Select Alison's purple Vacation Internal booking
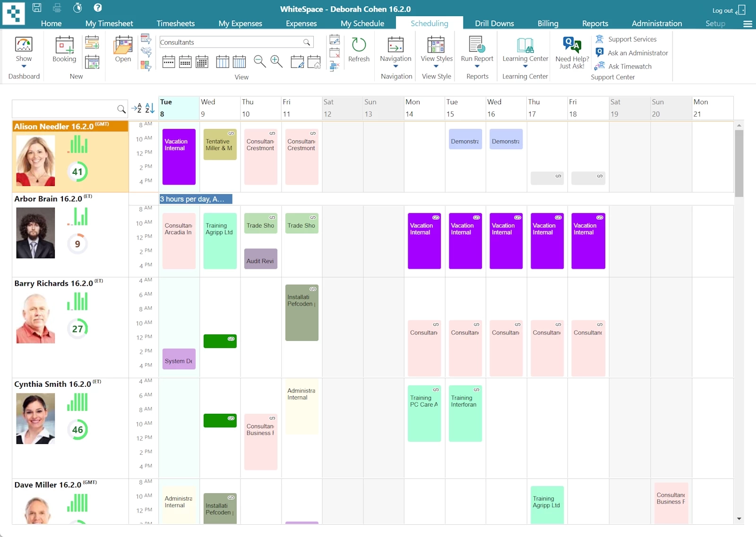Image resolution: width=756 pixels, height=537 pixels. (x=179, y=157)
